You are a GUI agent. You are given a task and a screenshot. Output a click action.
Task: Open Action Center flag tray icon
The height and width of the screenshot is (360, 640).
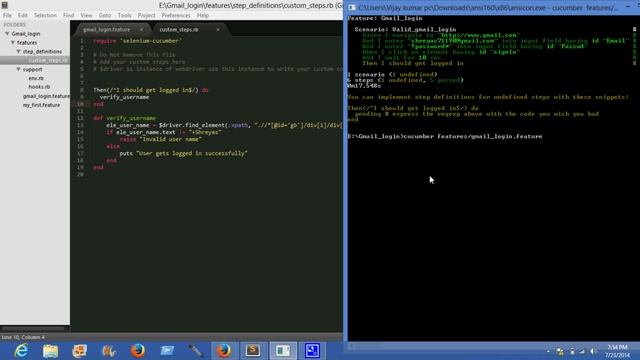pos(560,351)
